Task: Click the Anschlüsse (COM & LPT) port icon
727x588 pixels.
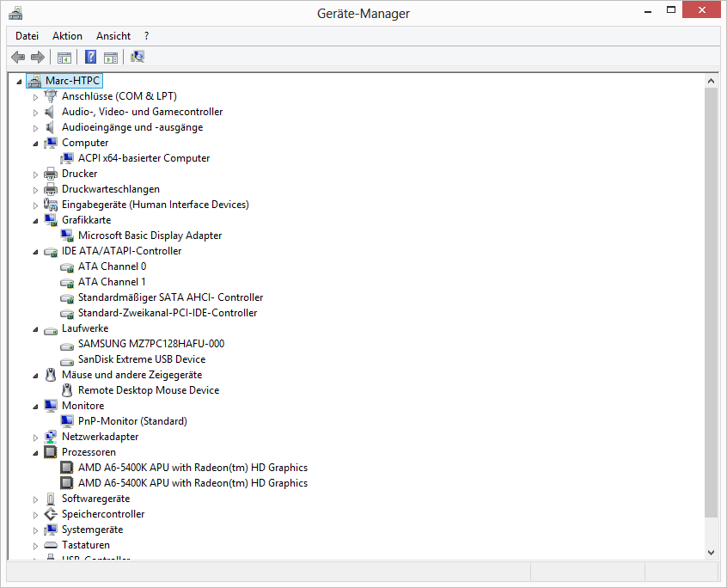Action: click(51, 96)
